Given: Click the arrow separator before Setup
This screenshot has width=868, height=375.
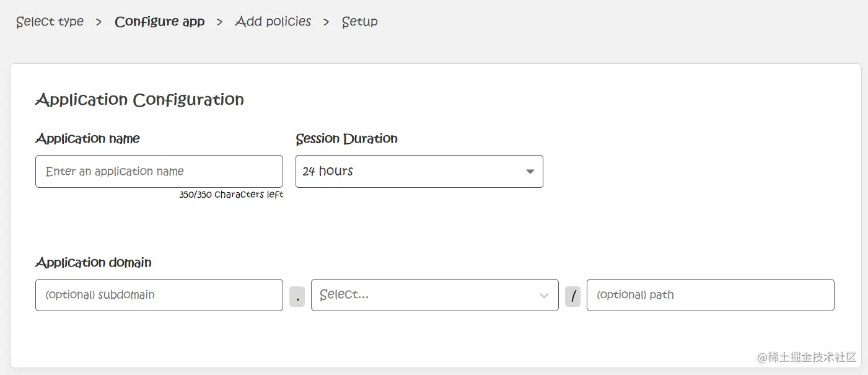Looking at the screenshot, I should coord(326,22).
